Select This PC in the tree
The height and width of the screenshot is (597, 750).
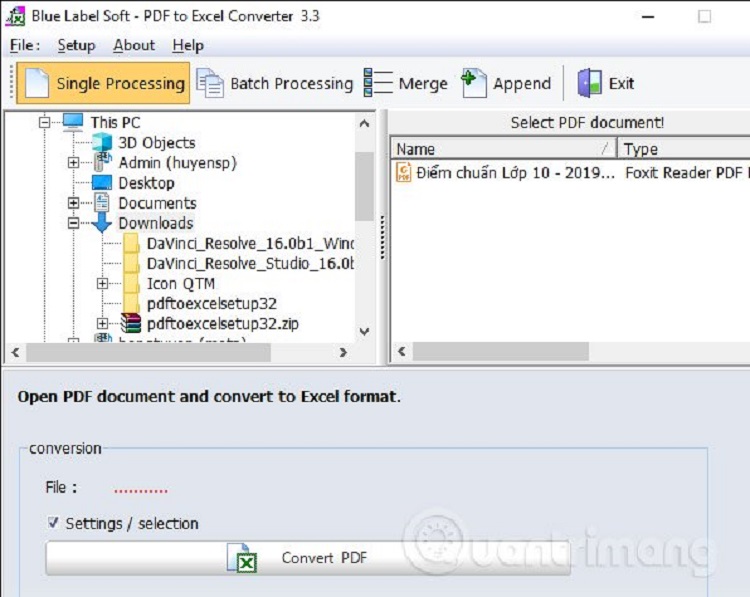[x=115, y=122]
